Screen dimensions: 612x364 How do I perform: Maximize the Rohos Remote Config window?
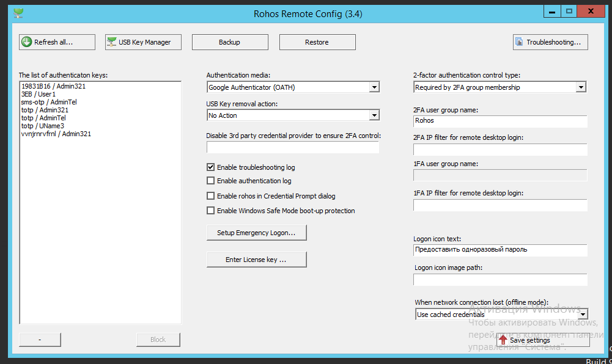pyautogui.click(x=569, y=12)
